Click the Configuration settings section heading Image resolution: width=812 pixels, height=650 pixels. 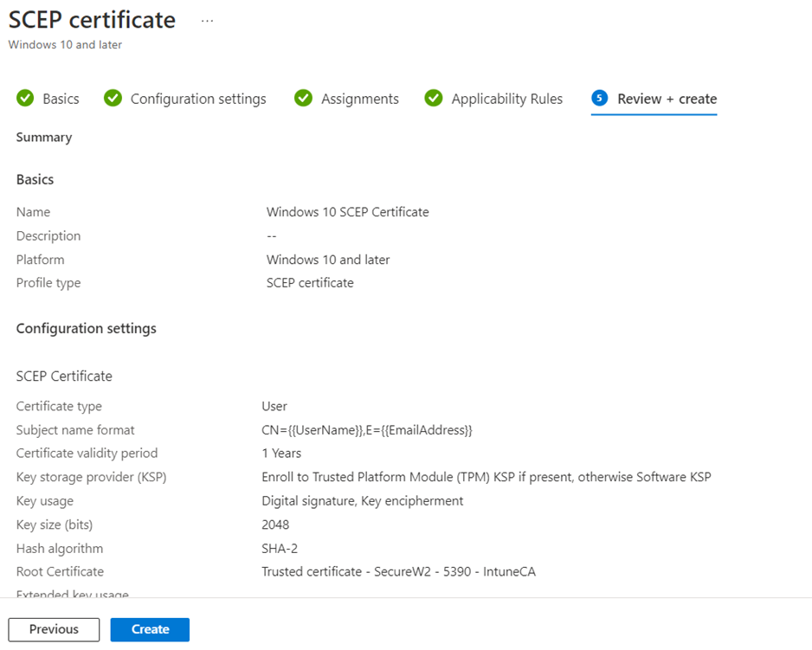point(86,329)
